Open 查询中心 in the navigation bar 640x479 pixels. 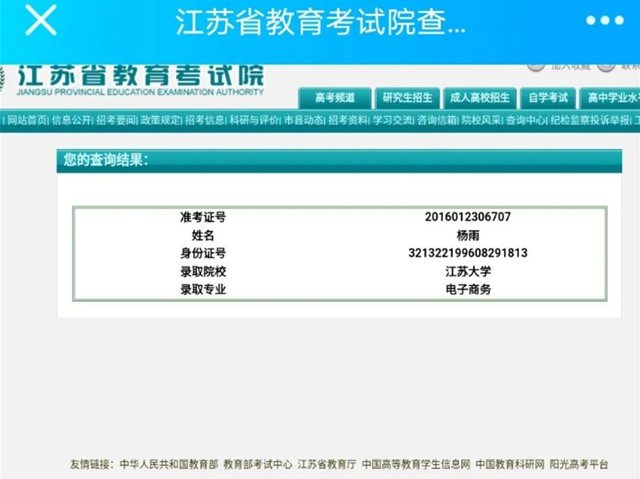click(526, 120)
